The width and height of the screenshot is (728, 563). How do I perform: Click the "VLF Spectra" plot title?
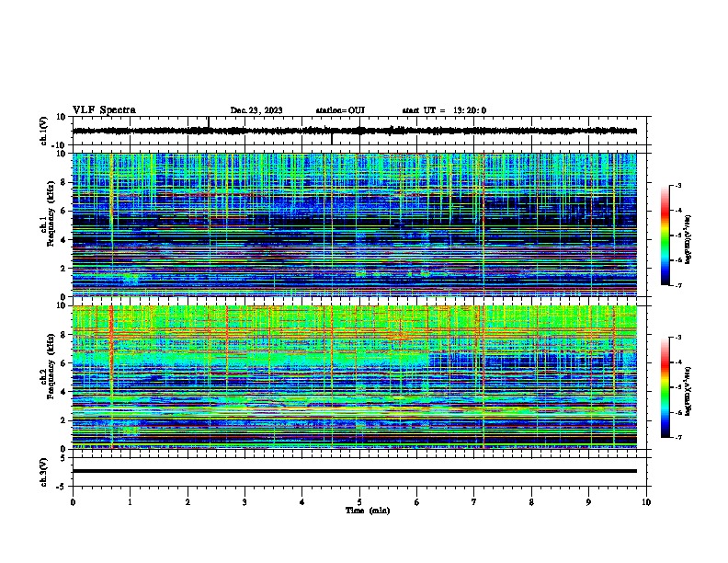[104, 110]
